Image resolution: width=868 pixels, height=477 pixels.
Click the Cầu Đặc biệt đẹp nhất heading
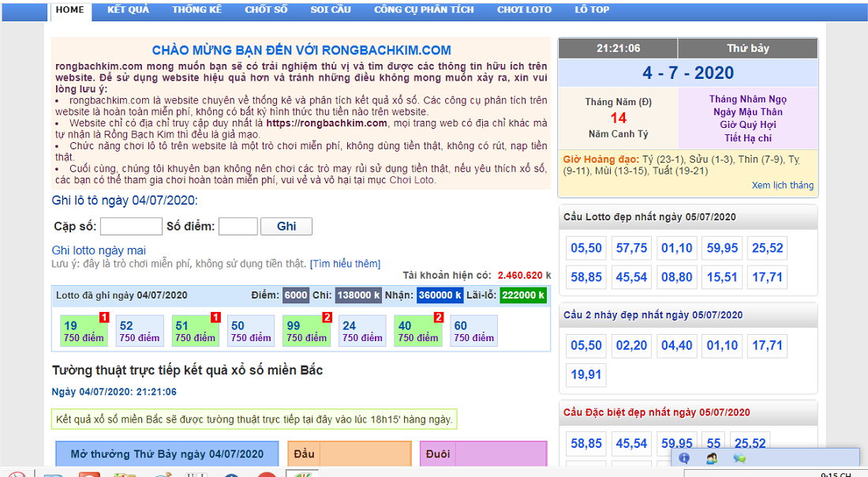coord(657,412)
